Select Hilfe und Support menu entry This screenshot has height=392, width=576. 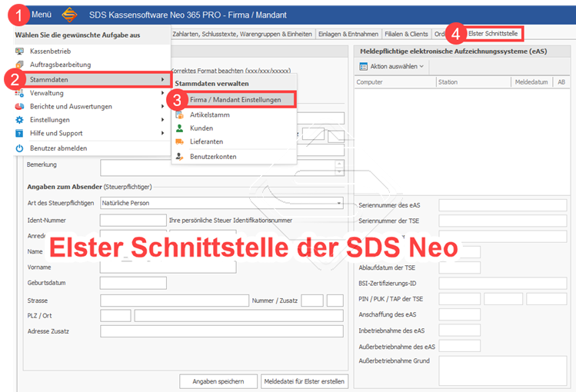click(x=92, y=133)
